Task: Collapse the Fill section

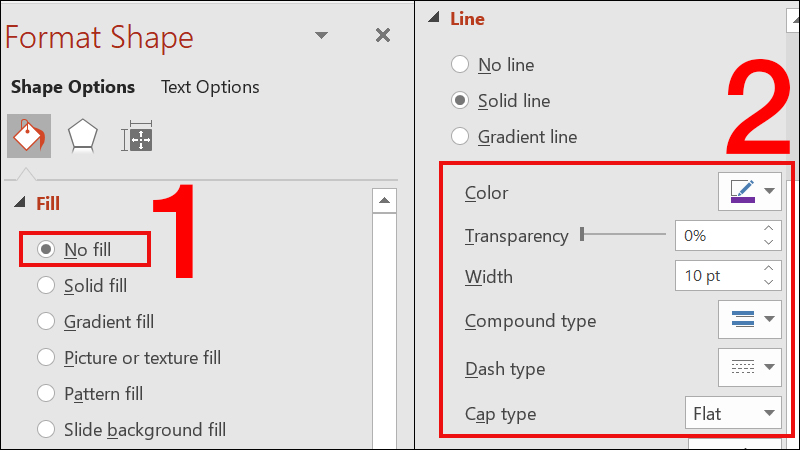Action: [x=21, y=204]
